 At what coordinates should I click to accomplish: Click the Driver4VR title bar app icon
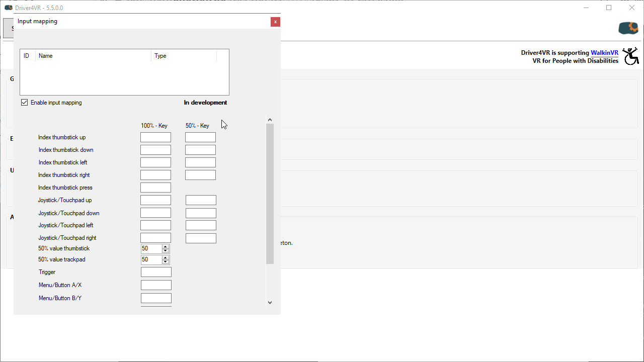pos(8,8)
